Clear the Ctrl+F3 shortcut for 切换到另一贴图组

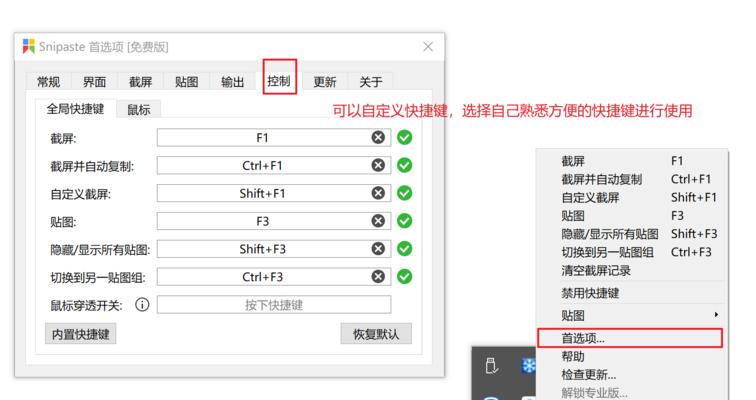pos(378,277)
